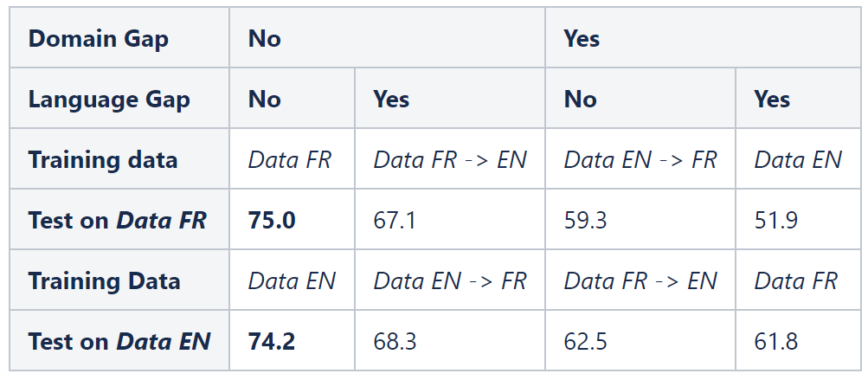Click Domain Gap No column header
Screen dimensions: 868x380
coord(388,38)
